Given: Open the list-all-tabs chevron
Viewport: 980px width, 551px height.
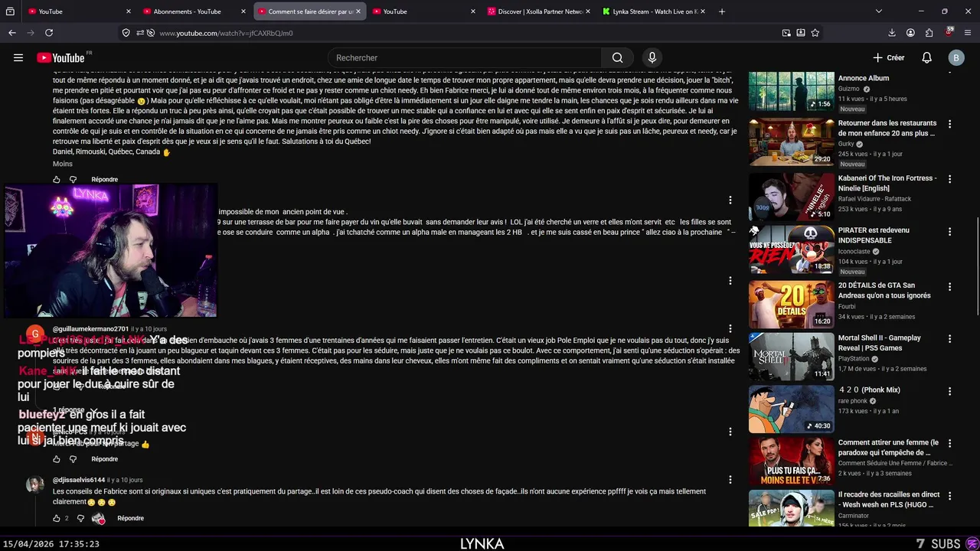Looking at the screenshot, I should (x=879, y=11).
